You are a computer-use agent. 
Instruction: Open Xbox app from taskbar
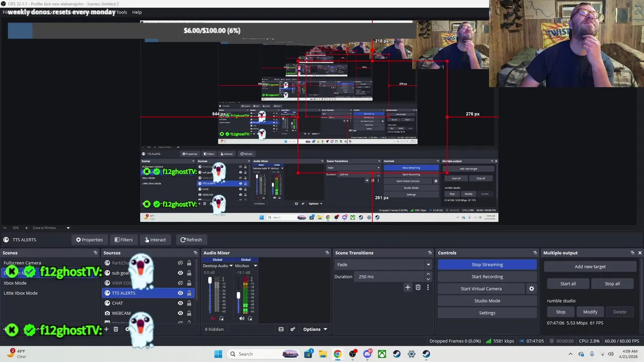382,354
